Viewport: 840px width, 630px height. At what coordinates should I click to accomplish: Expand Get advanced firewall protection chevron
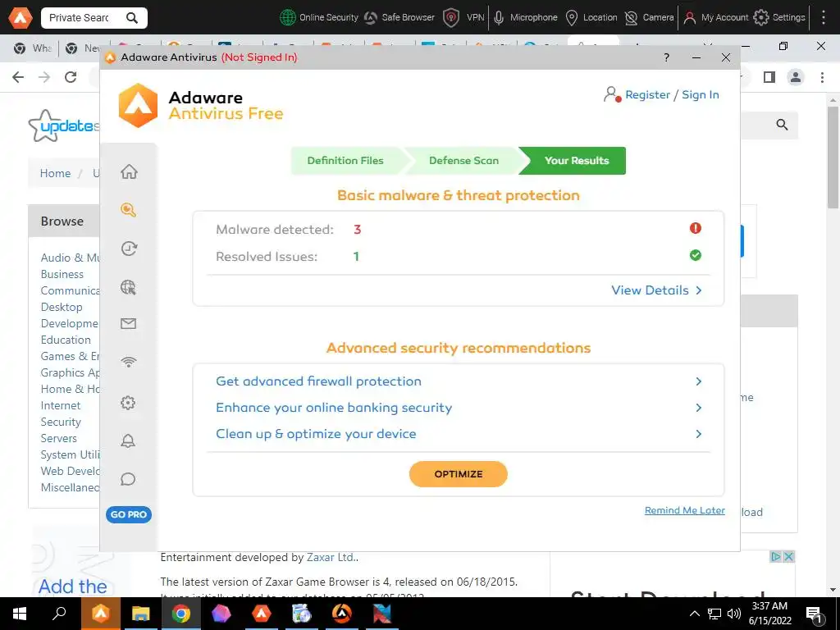tap(699, 381)
